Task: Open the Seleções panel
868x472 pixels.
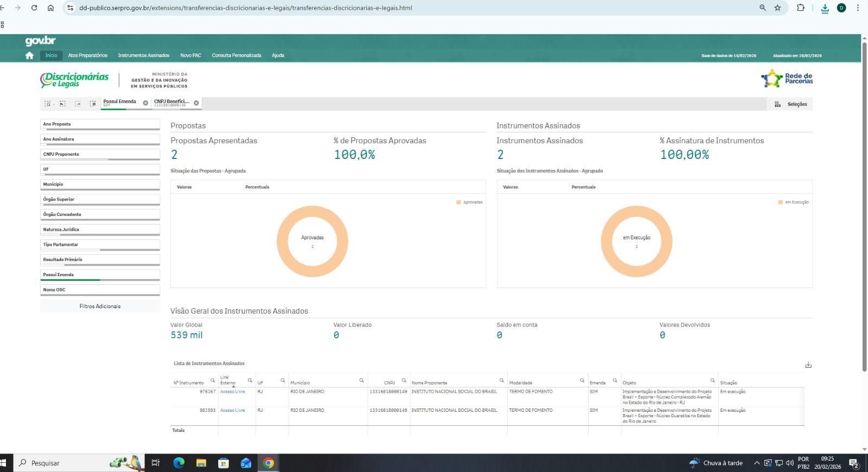Action: (791, 104)
